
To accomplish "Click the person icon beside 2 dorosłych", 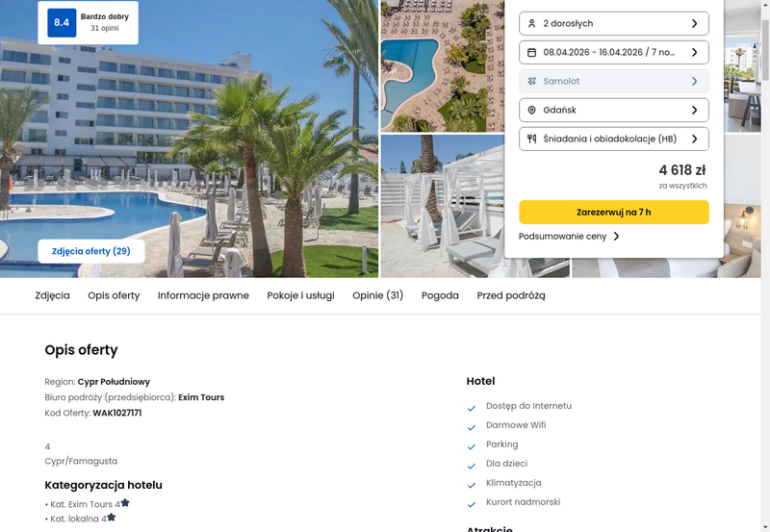I will click(x=531, y=23).
